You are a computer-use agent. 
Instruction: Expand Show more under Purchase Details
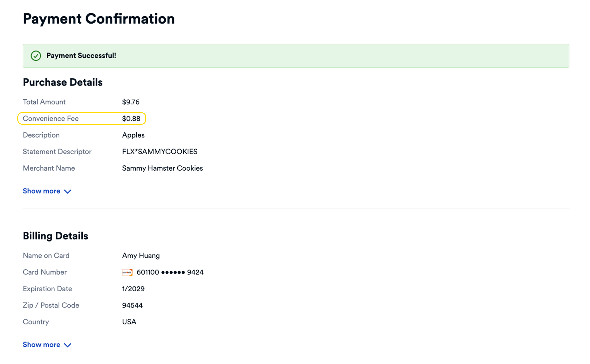pos(47,191)
